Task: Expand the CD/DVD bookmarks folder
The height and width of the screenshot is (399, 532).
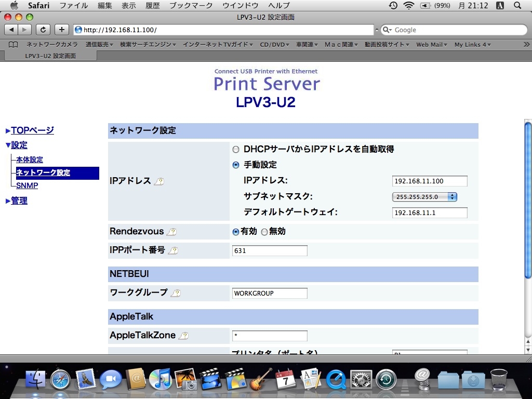Action: coord(274,45)
